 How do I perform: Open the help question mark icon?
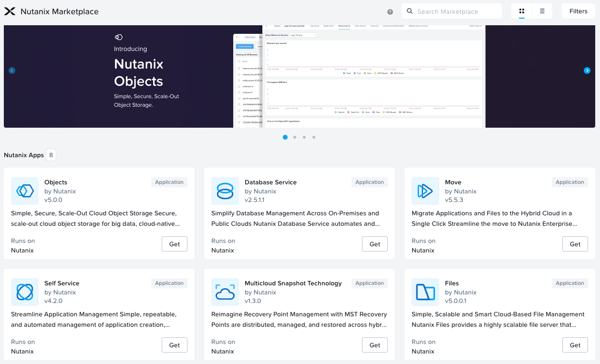[390, 12]
